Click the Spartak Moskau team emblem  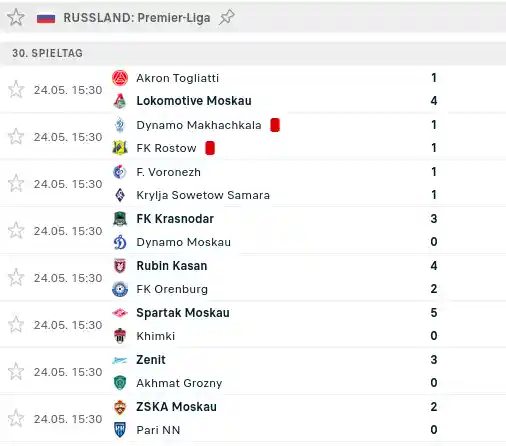click(120, 313)
